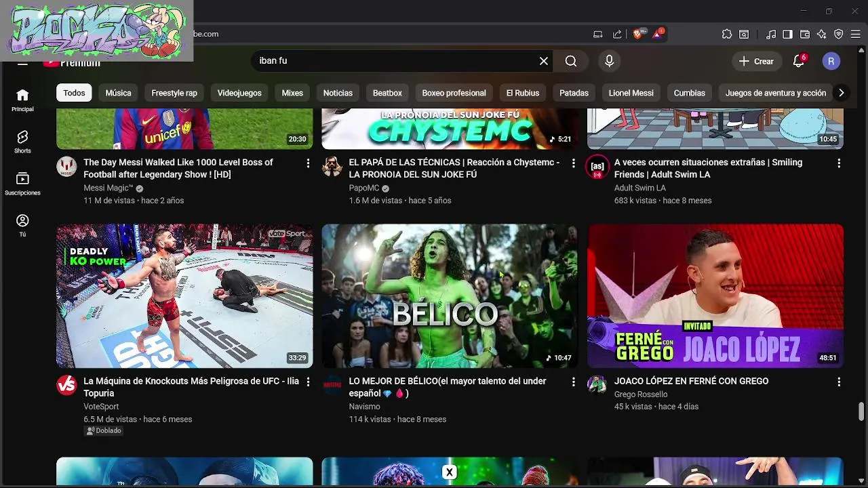Open the Grego Rossello channel avatar
This screenshot has height=488, width=868.
coord(597,385)
